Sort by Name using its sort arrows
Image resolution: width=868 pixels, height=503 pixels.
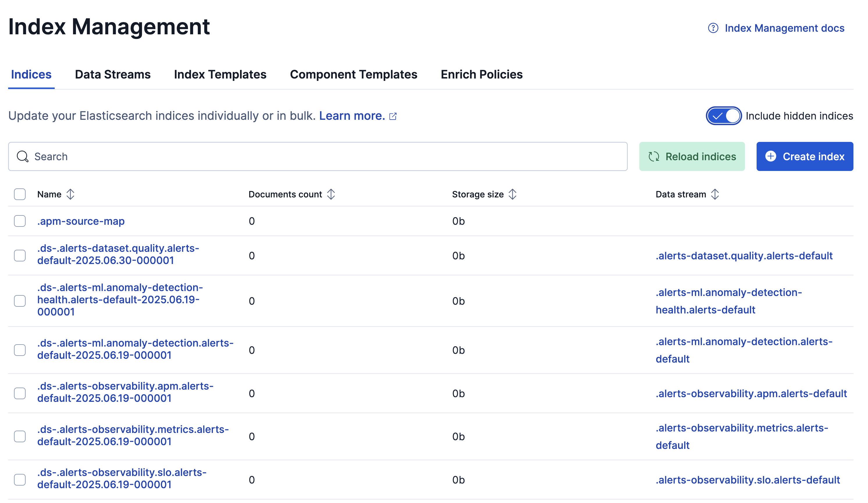(x=70, y=195)
